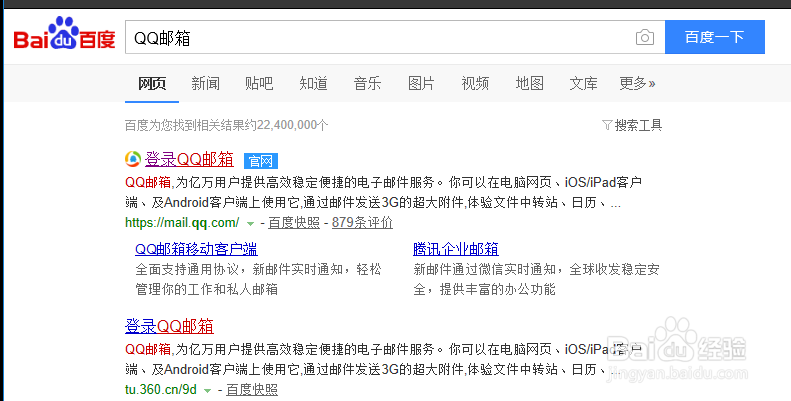The width and height of the screenshot is (791, 401).
Task: Open https://mail.qq.com/ green URL
Action: (x=182, y=222)
